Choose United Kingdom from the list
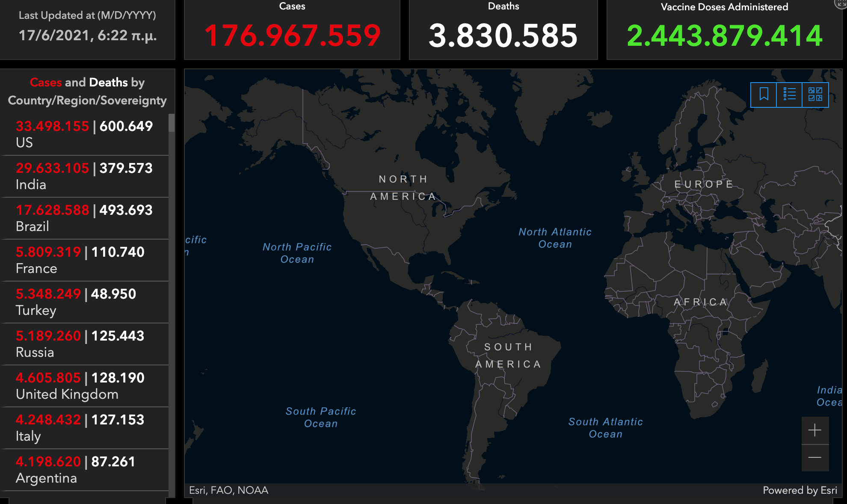The height and width of the screenshot is (504, 847). tap(84, 385)
